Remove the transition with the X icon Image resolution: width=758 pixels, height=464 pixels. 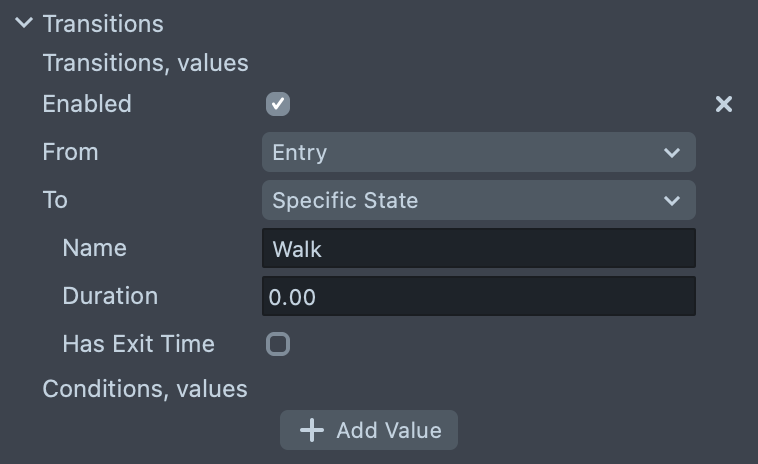[724, 104]
